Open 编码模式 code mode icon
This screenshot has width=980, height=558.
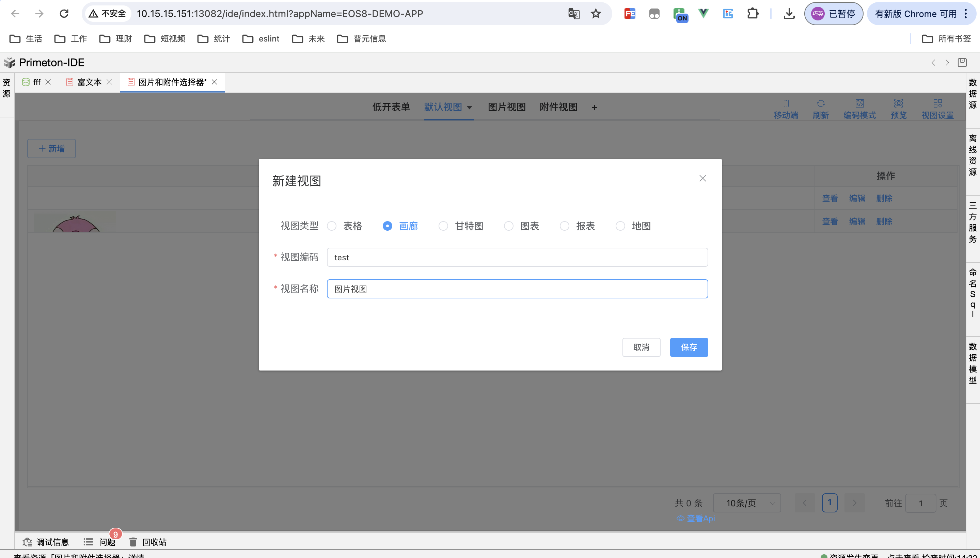tap(859, 103)
